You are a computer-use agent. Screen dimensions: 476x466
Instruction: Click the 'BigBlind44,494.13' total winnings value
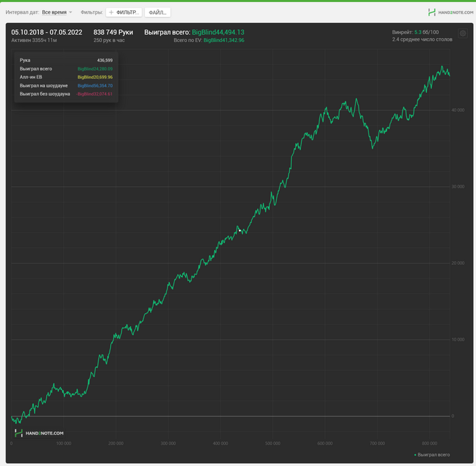[218, 33]
